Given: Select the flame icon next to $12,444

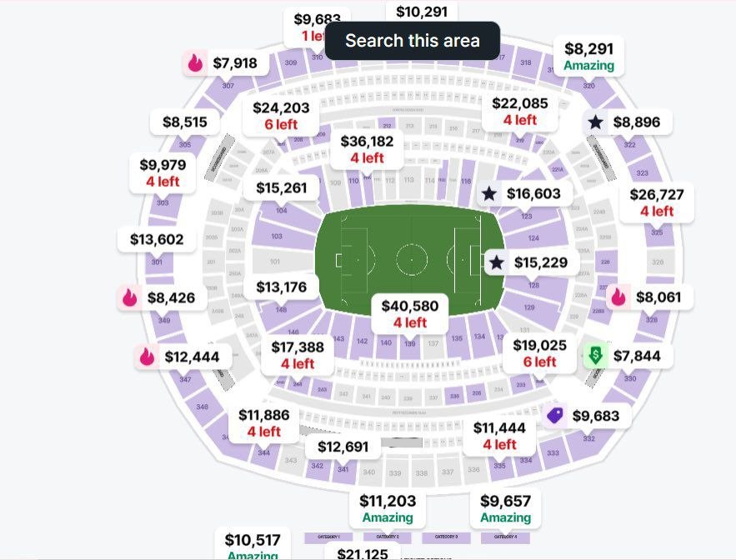Looking at the screenshot, I should point(147,357).
